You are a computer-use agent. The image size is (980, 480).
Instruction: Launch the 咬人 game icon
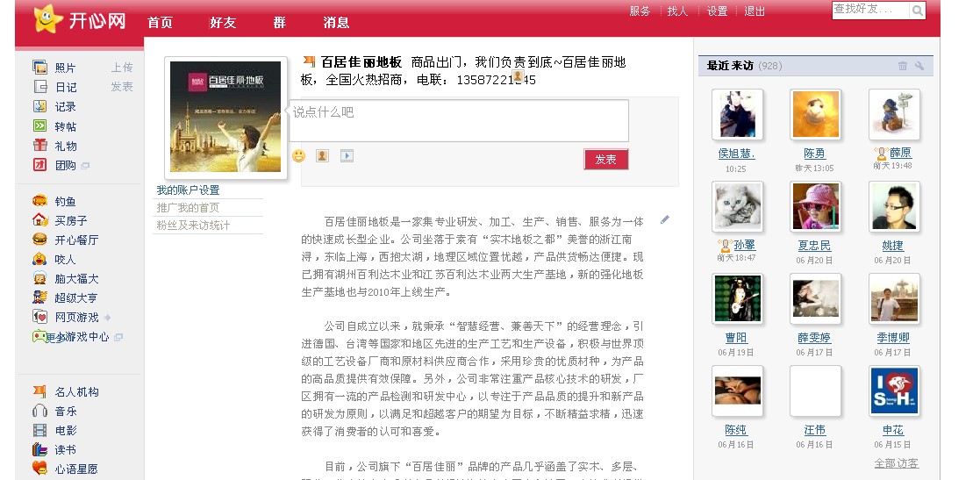pyautogui.click(x=40, y=259)
